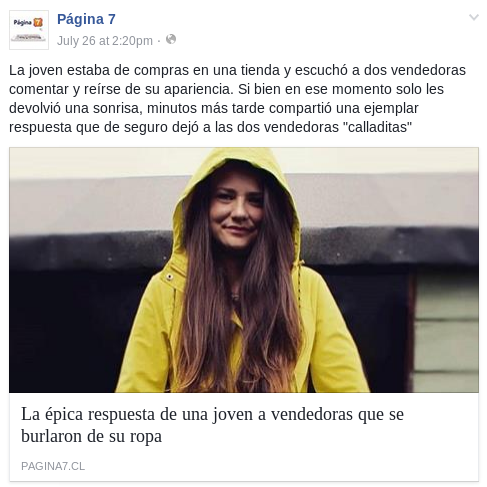
Task: Click the PAGINA7.CL source domain
Action: (53, 466)
